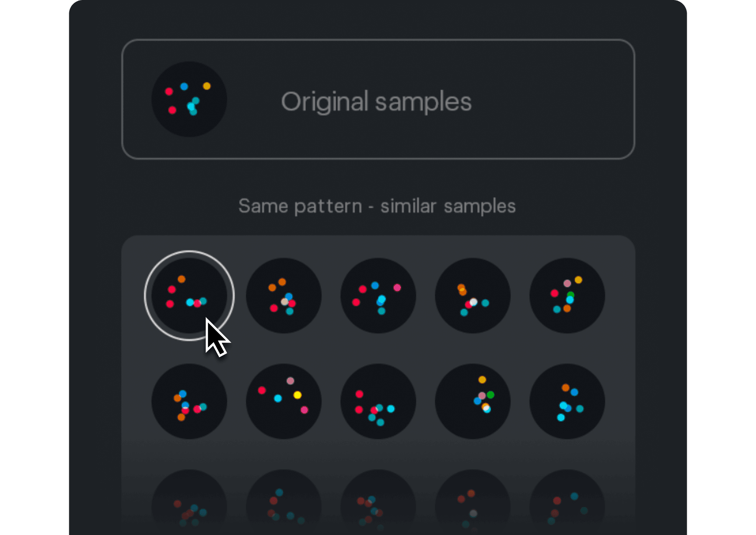Click the Same pattern - similar samples heading
The image size is (756, 535).
click(377, 206)
